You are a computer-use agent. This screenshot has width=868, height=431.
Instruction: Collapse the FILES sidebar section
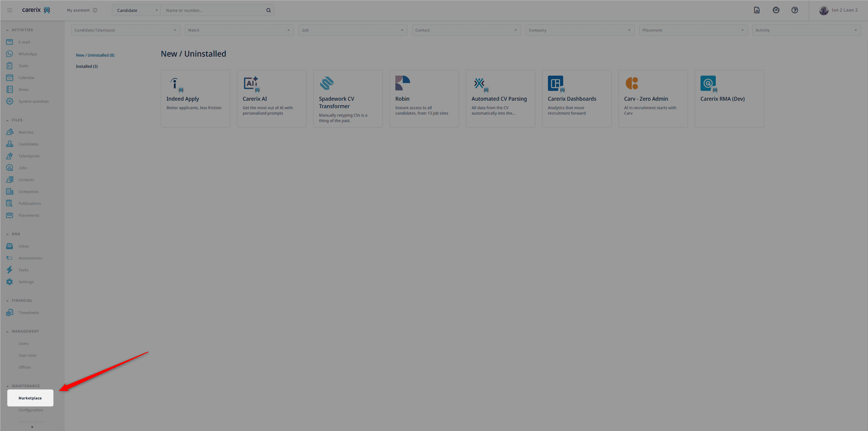coord(7,120)
